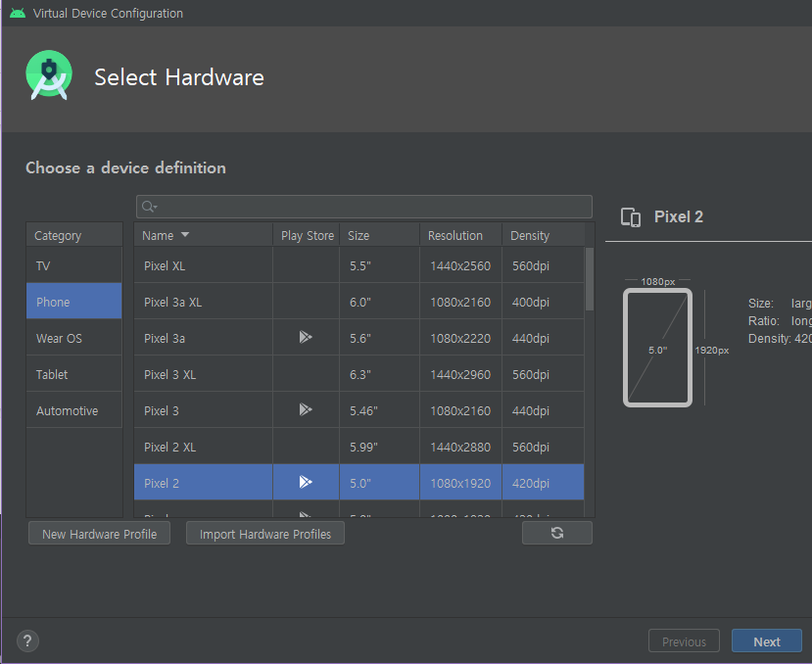Click the Play Store icon in Pixel 3 row
The width and height of the screenshot is (812, 664).
(306, 409)
